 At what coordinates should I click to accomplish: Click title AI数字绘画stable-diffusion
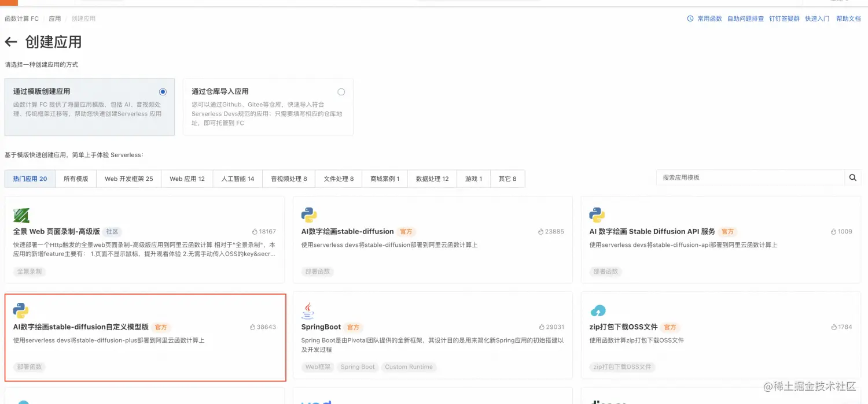pos(347,231)
